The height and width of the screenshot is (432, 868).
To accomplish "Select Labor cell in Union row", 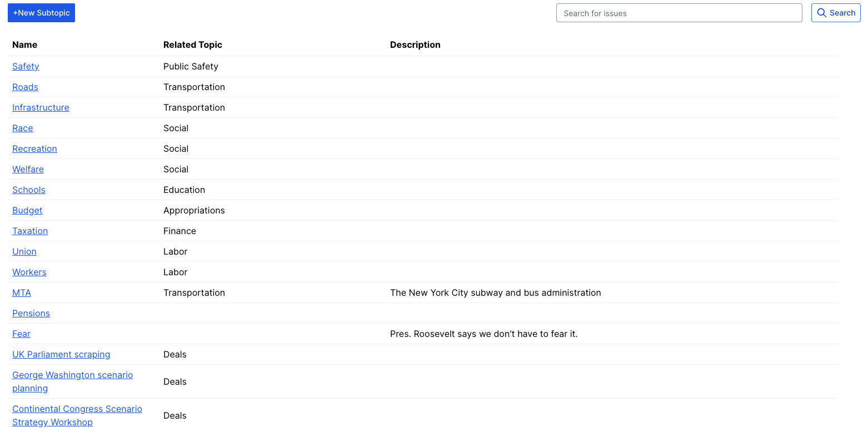I will click(175, 251).
